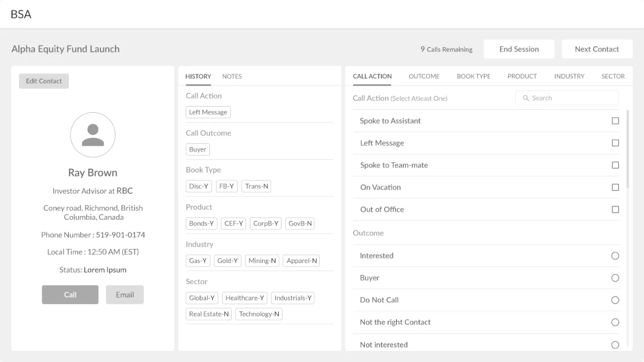Switch to the Book Type tab
The height and width of the screenshot is (362, 644).
point(474,77)
